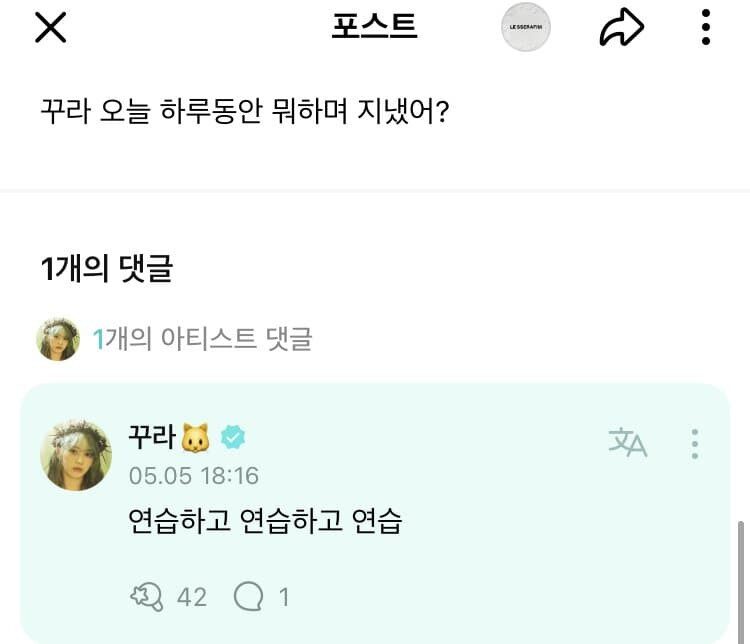The height and width of the screenshot is (644, 750).
Task: Tap the small avatar beside 아티스트 댓글
Action: click(x=58, y=340)
